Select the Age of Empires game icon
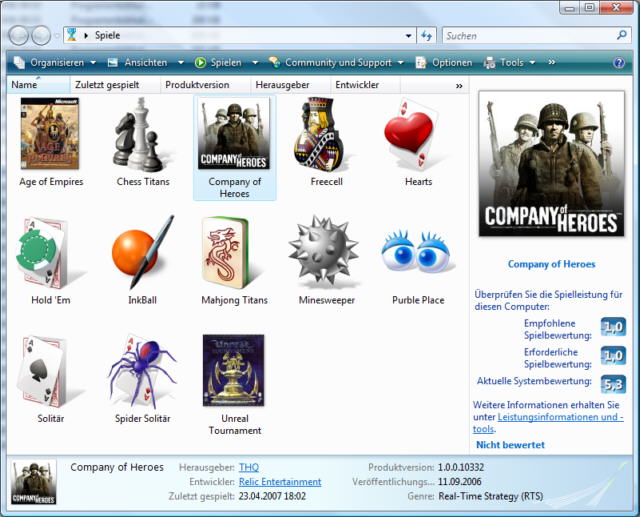 coord(50,133)
